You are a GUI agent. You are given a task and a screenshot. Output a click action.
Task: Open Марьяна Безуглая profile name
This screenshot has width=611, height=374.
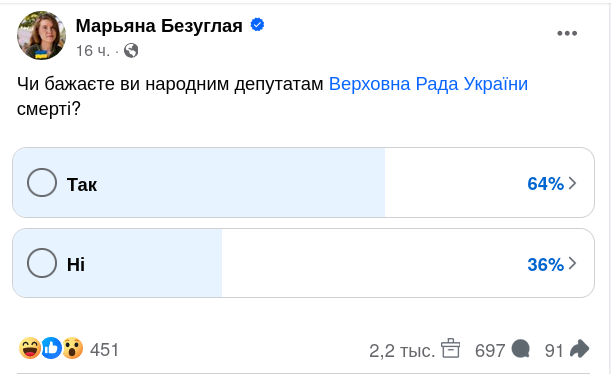[x=159, y=26]
